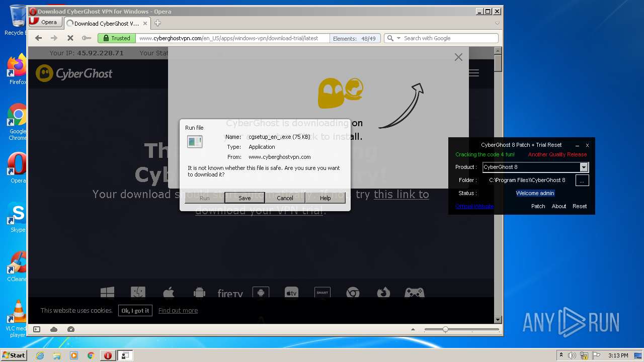
Task: Click Reset in the patch window
Action: coord(580,206)
